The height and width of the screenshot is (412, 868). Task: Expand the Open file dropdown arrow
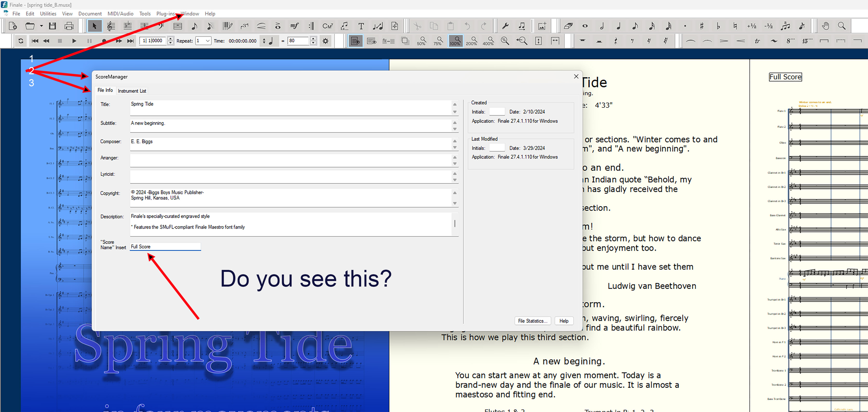(x=41, y=26)
